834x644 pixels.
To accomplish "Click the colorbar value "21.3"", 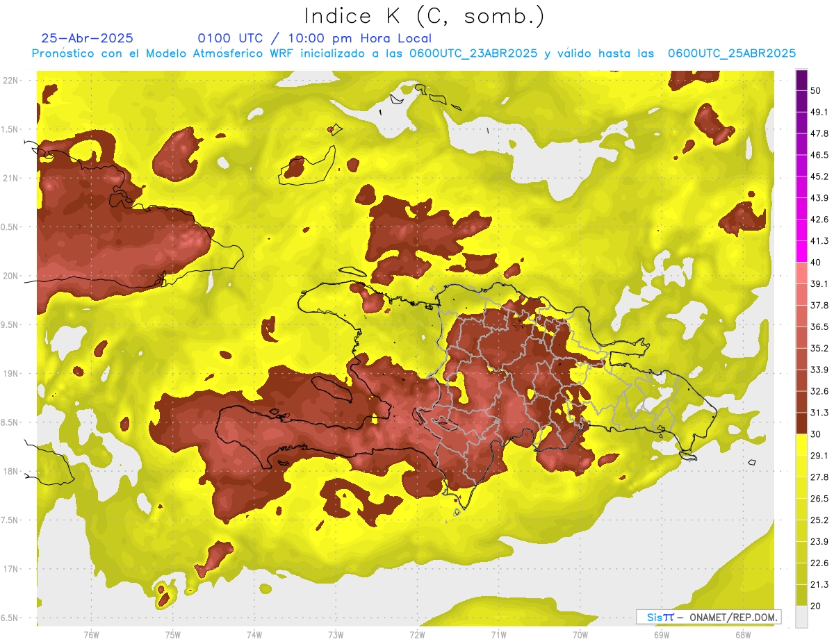I will [819, 584].
